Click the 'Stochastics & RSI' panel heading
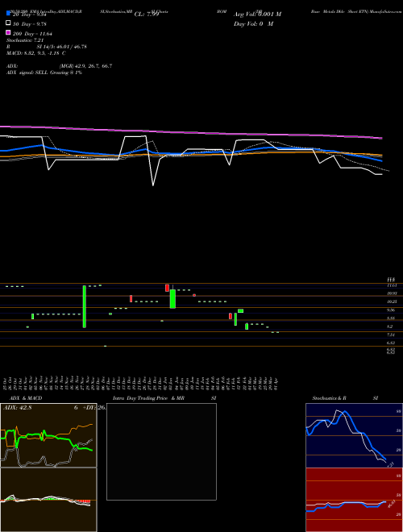This screenshot has height=532, width=403. [x=345, y=398]
